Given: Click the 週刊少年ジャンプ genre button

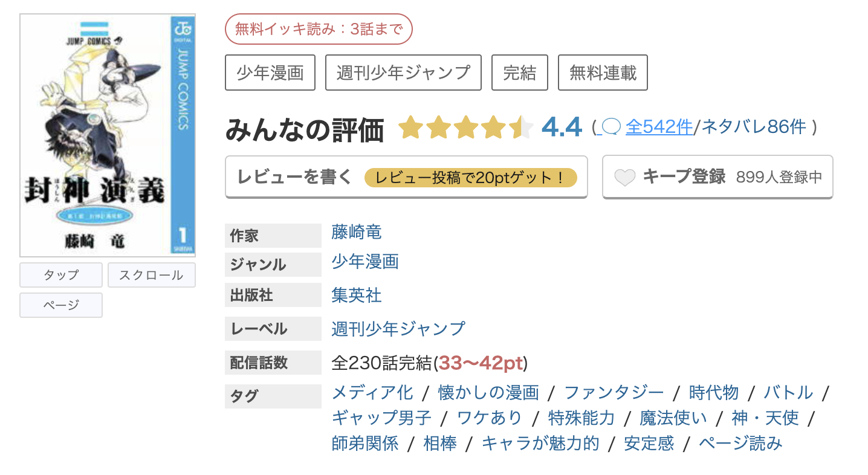Looking at the screenshot, I should (403, 72).
